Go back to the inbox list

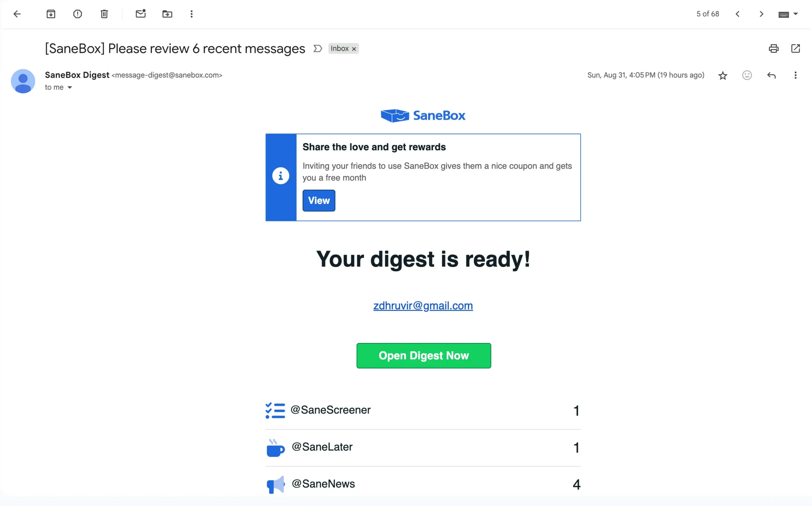click(17, 14)
